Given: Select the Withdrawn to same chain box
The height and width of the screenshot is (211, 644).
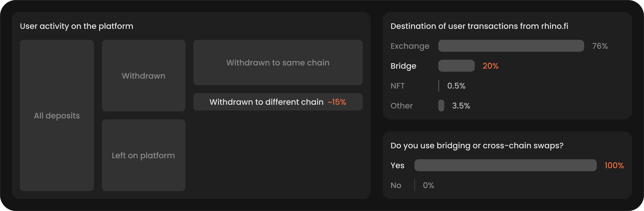Looking at the screenshot, I should click(278, 62).
